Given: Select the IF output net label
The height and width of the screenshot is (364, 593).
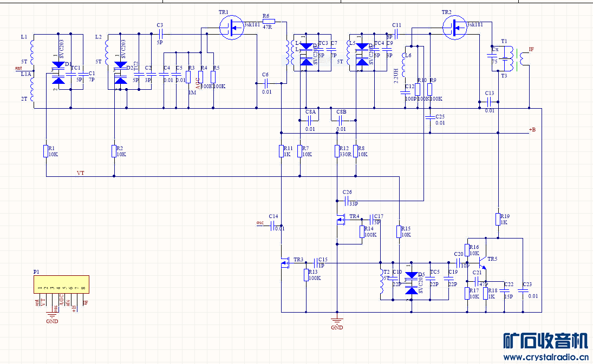Looking at the screenshot, I should pos(531,49).
